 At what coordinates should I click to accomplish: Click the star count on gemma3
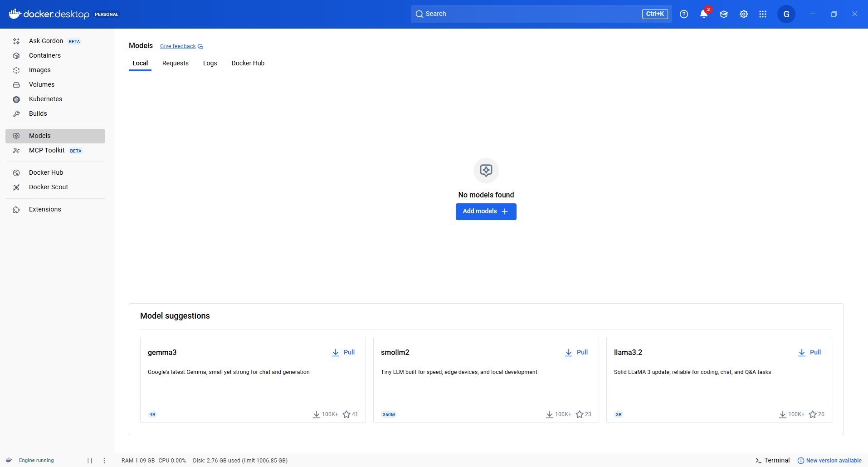pyautogui.click(x=351, y=414)
